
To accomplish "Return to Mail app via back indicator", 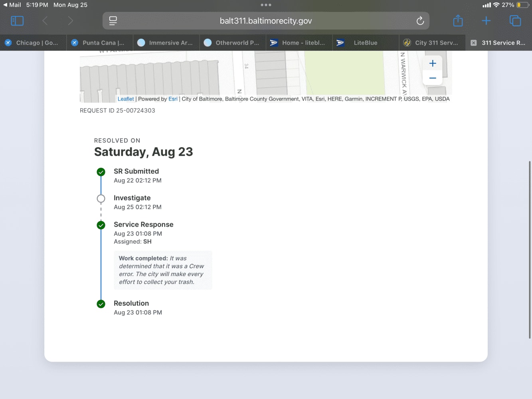I will [12, 5].
